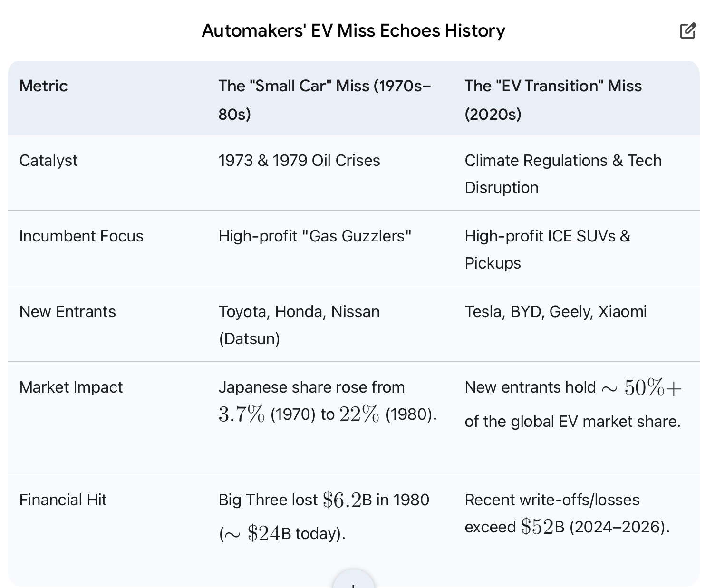Click the 'Toyota, Honda, Nissan (Datsun)' cell

299,325
